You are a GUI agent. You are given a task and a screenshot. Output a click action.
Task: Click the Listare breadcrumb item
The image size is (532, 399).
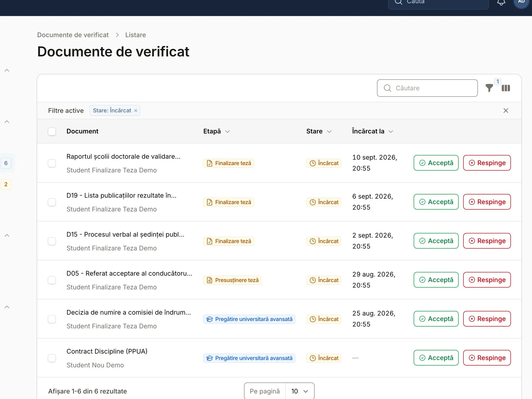coord(135,35)
